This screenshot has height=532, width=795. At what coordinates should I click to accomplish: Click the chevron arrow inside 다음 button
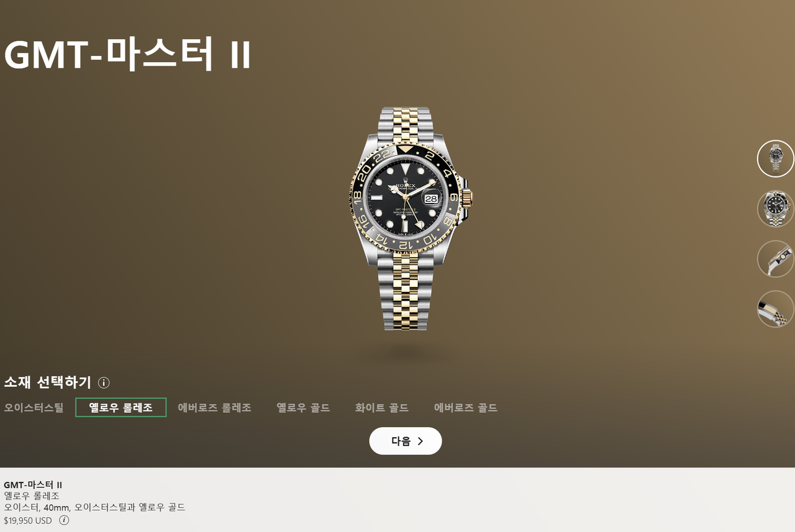(420, 441)
